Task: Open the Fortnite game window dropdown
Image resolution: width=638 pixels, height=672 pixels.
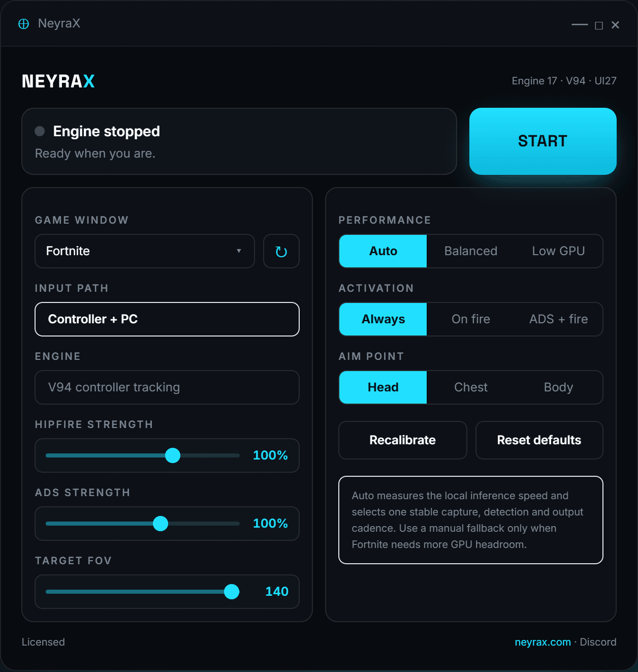Action: pyautogui.click(x=145, y=251)
